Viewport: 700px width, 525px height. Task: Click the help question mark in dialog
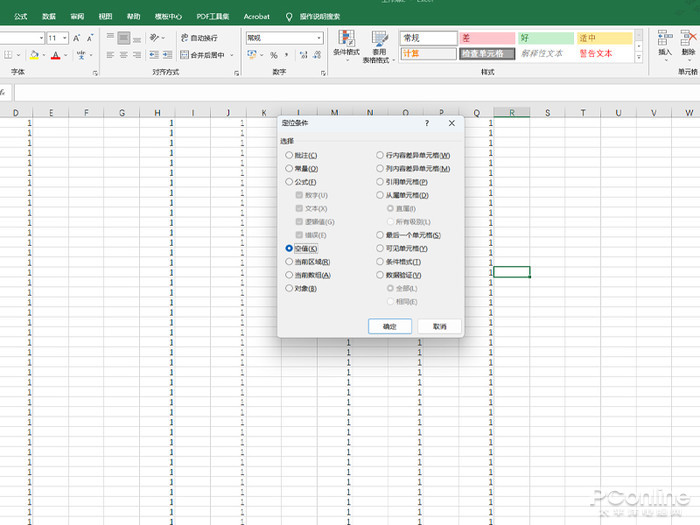pyautogui.click(x=427, y=123)
